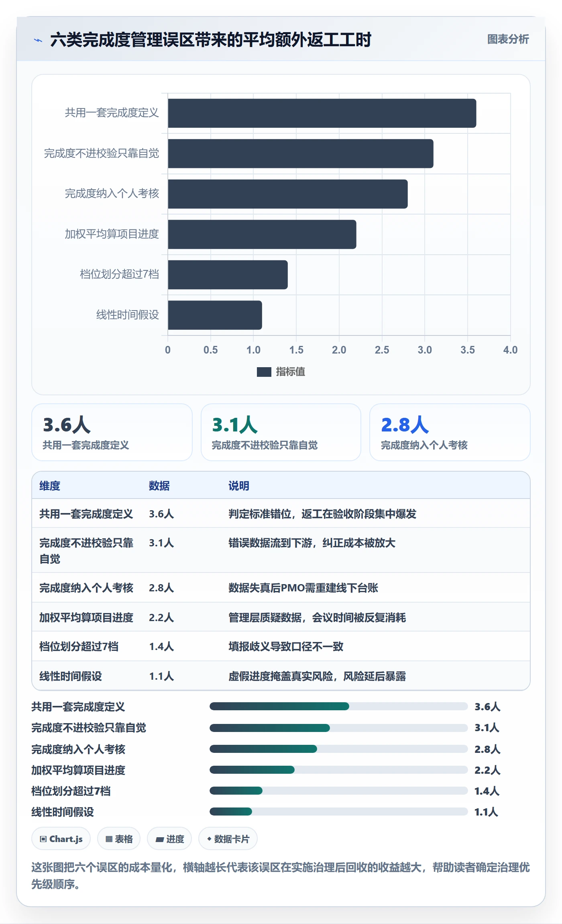Select cell 错误数据流到下游，纠正成本被放大

(312, 543)
